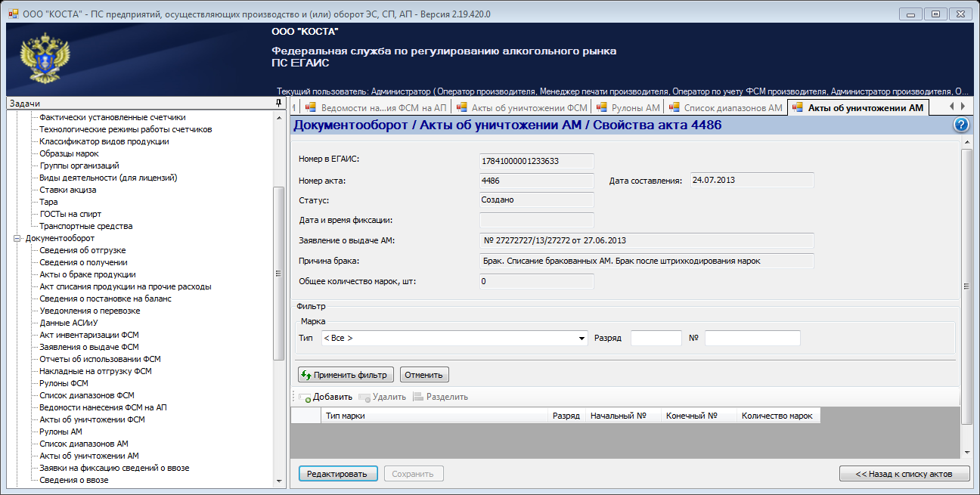The width and height of the screenshot is (980, 495).
Task: Open Образцы марок tree item
Action: 69,153
